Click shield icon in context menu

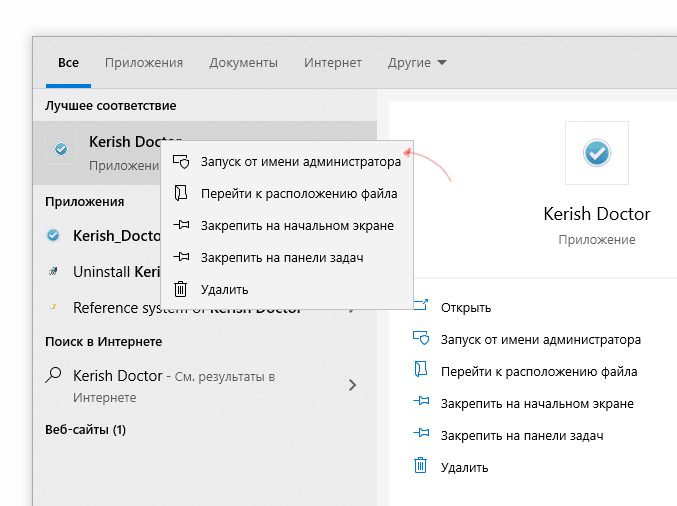pos(181,161)
